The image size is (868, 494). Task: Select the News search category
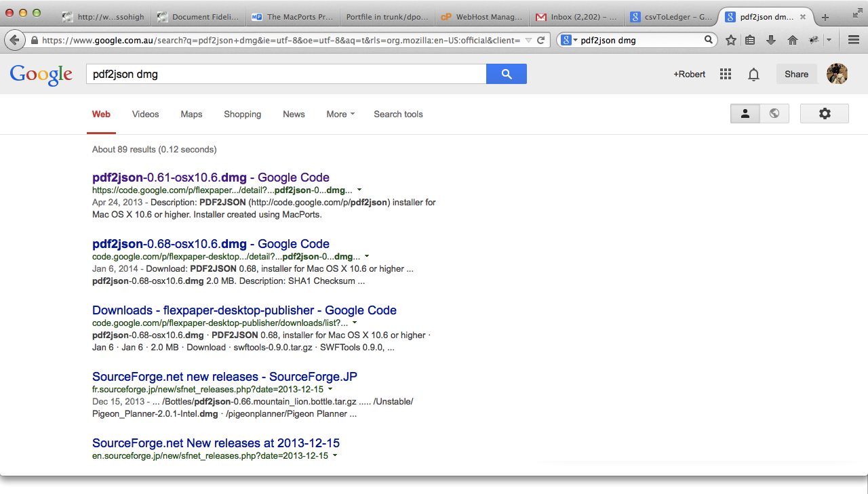294,114
